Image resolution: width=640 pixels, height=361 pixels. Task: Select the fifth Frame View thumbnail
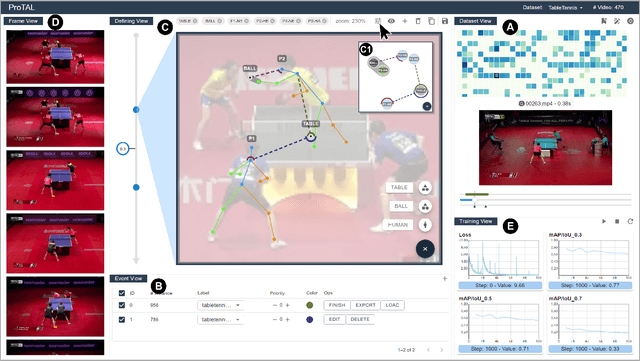[55, 306]
